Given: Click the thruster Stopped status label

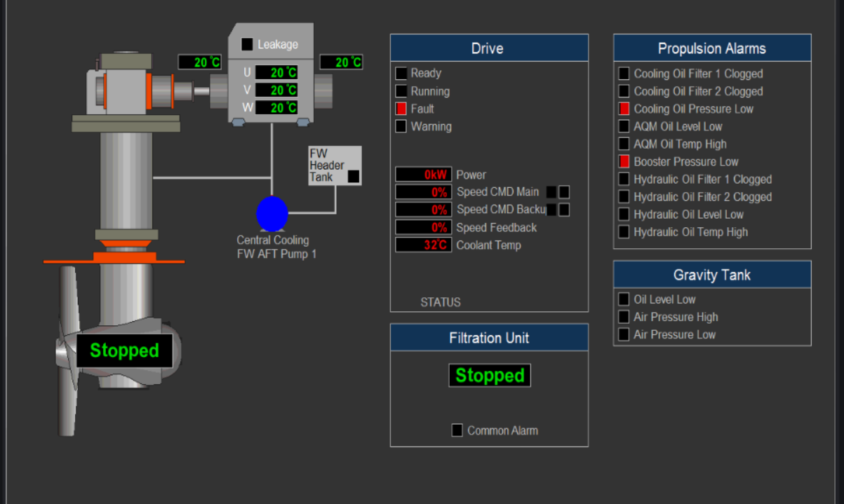Looking at the screenshot, I should pos(125,350).
